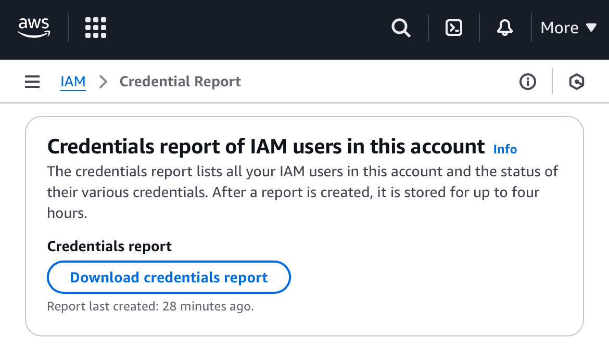Viewport: 609px width, 364px height.
Task: Toggle the hamburger side navigation
Action: [32, 82]
